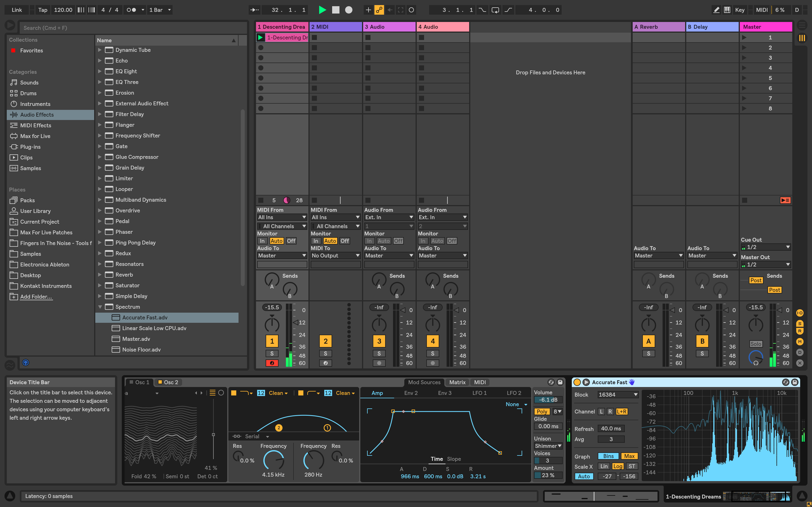The width and height of the screenshot is (812, 507).
Task: Save Accurate Fast preset via disk icon
Action: [x=794, y=382]
